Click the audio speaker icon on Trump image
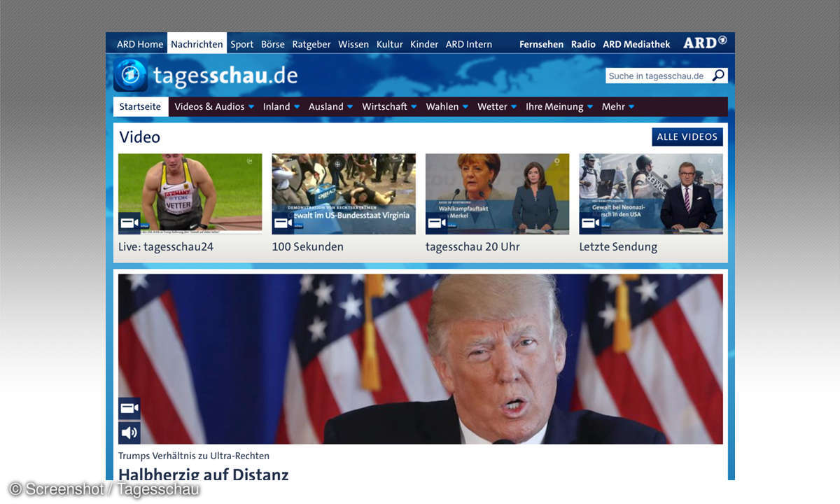The width and height of the screenshot is (840, 504). [x=129, y=433]
